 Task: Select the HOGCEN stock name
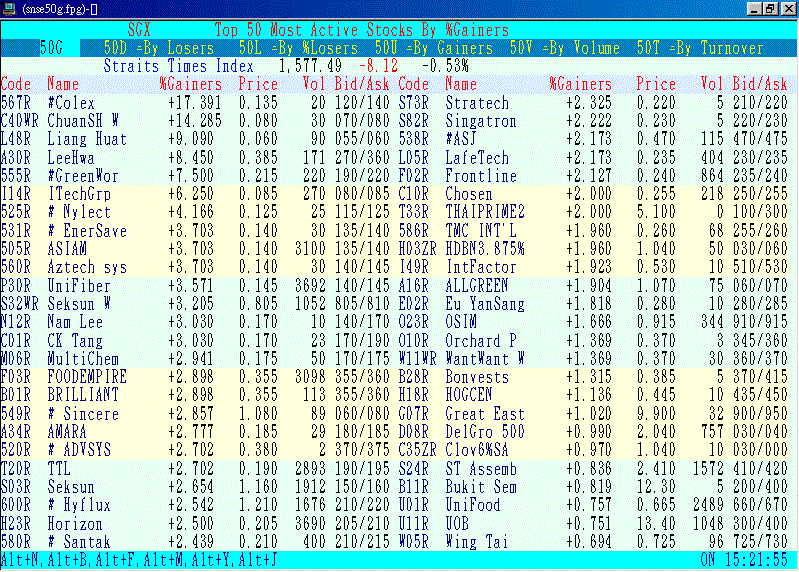469,395
